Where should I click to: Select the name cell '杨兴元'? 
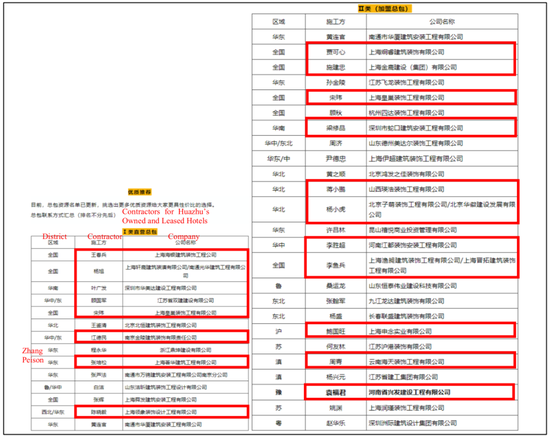336,377
